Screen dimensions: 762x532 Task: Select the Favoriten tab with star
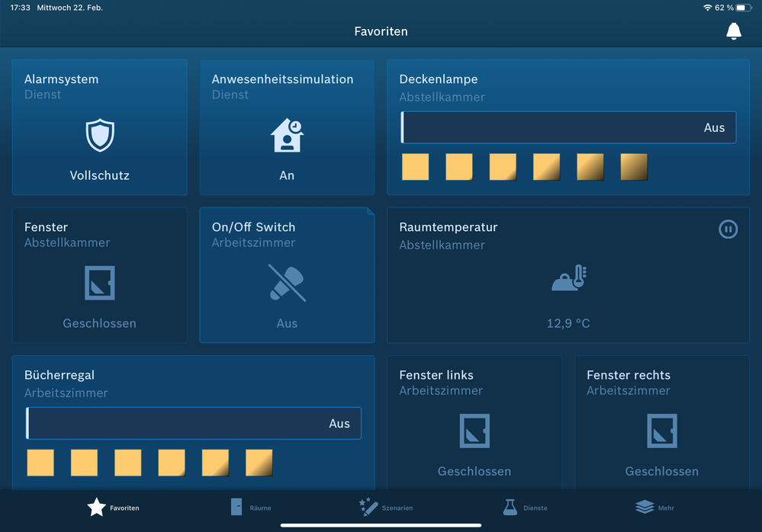[x=113, y=508]
